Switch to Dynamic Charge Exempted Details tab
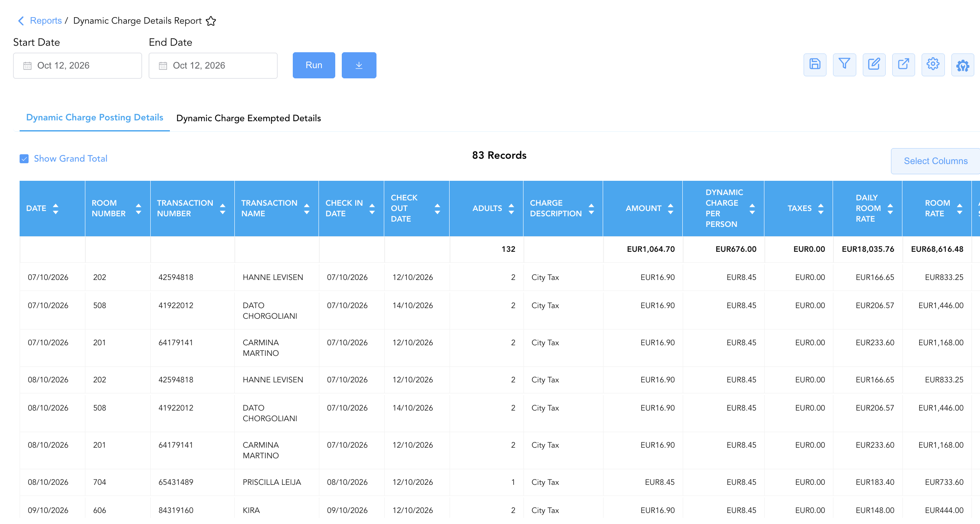980x524 pixels. [x=249, y=118]
